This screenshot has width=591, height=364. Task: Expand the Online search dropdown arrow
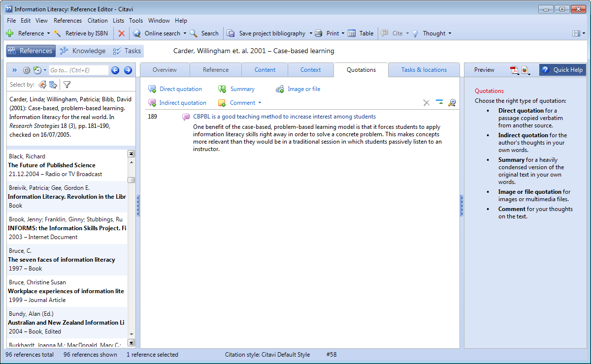point(185,33)
